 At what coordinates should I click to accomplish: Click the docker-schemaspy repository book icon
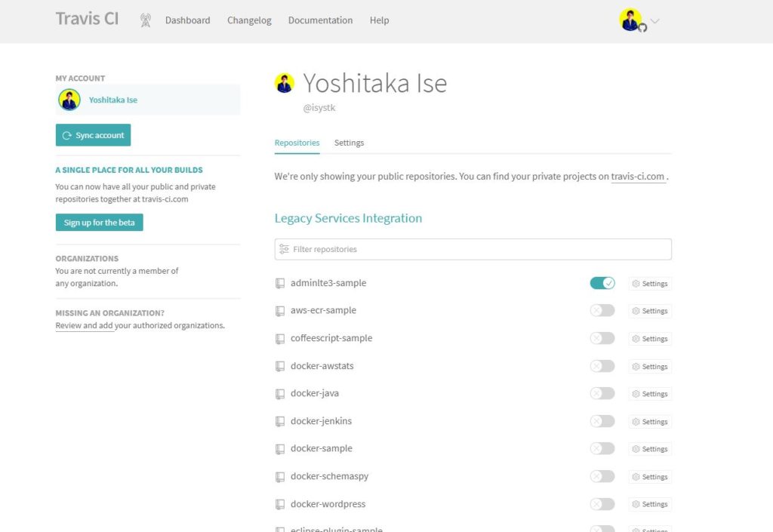tap(280, 477)
